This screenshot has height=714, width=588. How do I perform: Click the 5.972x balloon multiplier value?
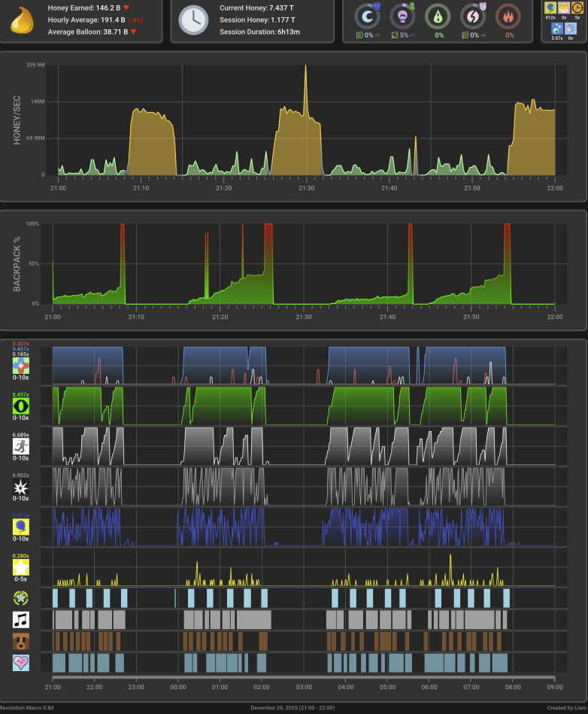(x=20, y=515)
